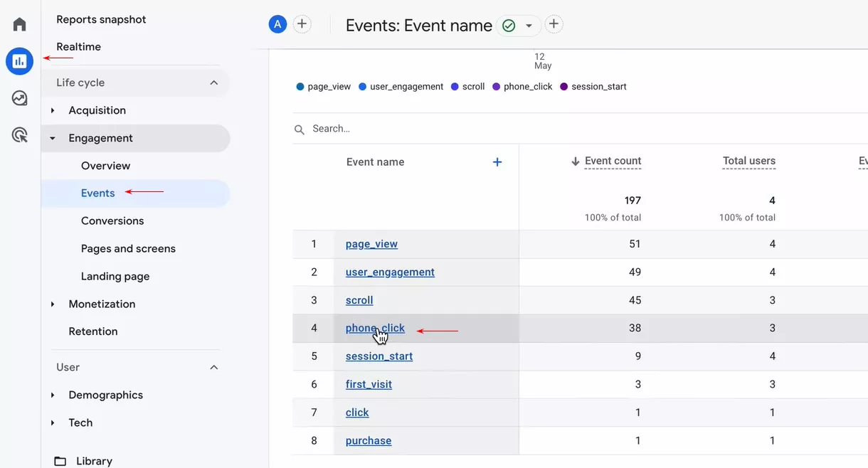Add comparison with plus next to A
This screenshot has width=868, height=468.
tap(302, 24)
